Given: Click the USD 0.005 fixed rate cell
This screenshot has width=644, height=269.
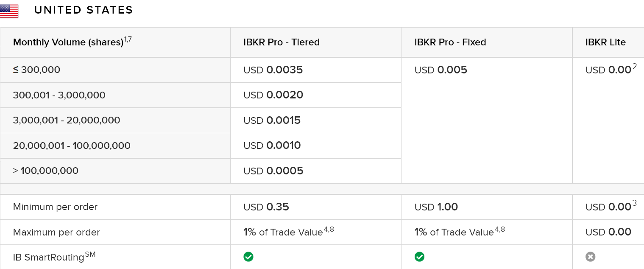Looking at the screenshot, I should [x=441, y=70].
